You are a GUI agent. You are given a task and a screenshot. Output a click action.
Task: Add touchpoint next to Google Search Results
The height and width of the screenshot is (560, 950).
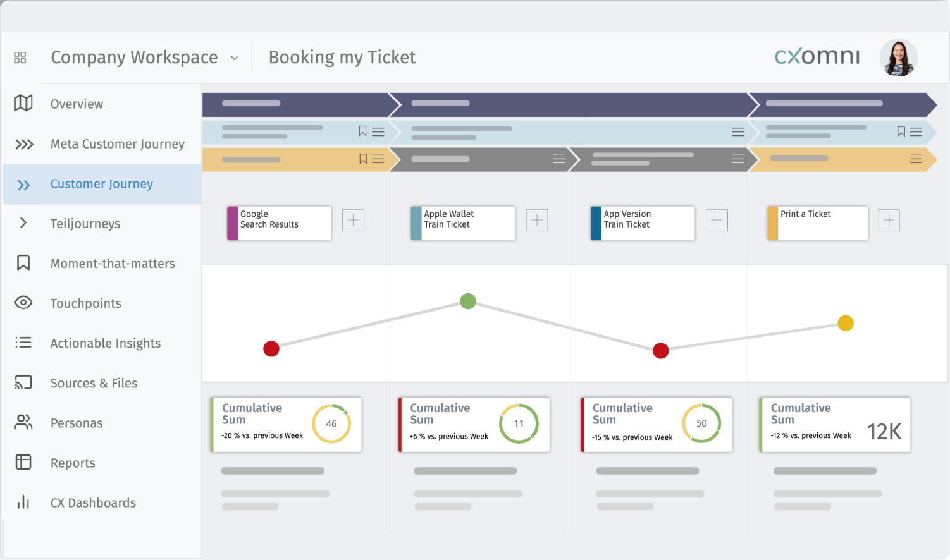(353, 220)
